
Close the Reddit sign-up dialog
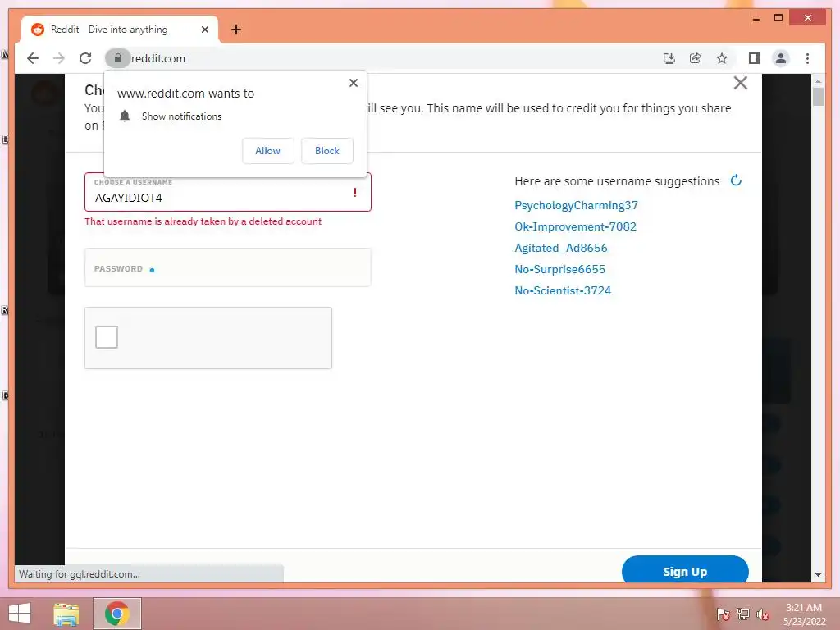point(741,83)
